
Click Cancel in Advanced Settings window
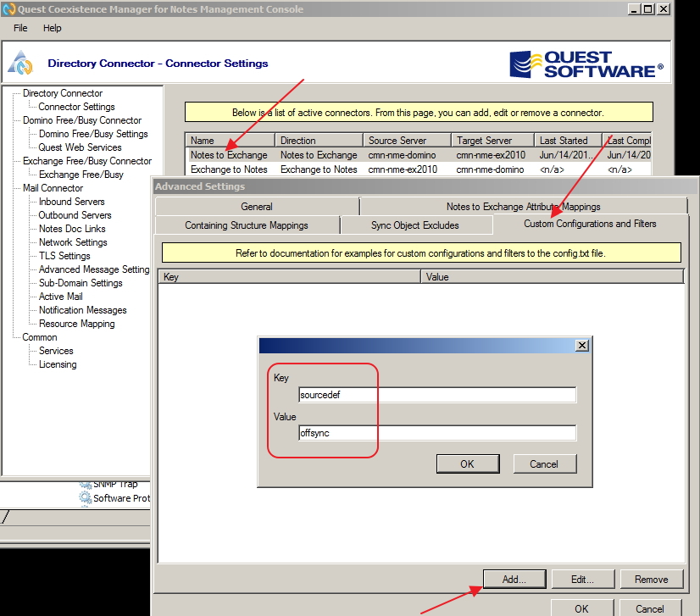650,608
